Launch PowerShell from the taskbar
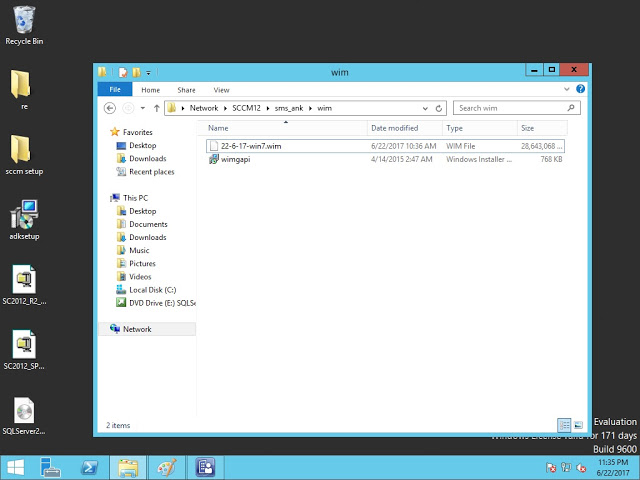The height and width of the screenshot is (480, 640). (x=89, y=467)
